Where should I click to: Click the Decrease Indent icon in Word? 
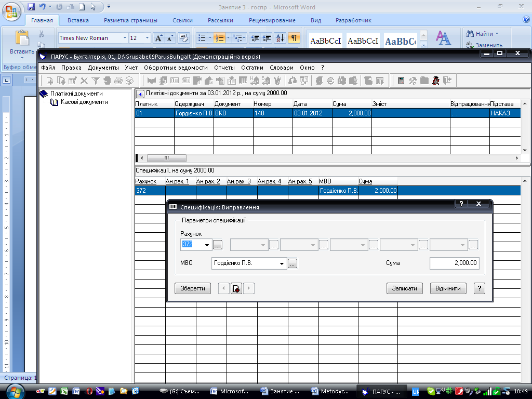255,38
